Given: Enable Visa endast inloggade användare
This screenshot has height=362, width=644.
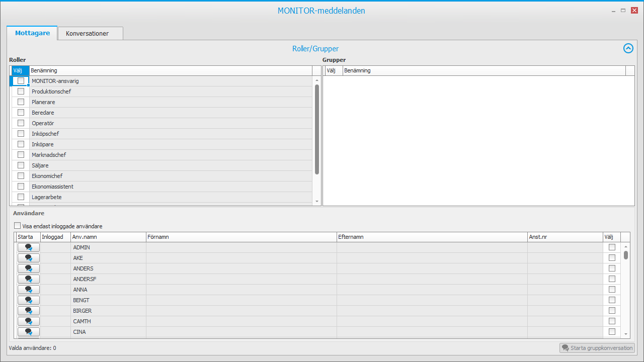Looking at the screenshot, I should click(18, 226).
